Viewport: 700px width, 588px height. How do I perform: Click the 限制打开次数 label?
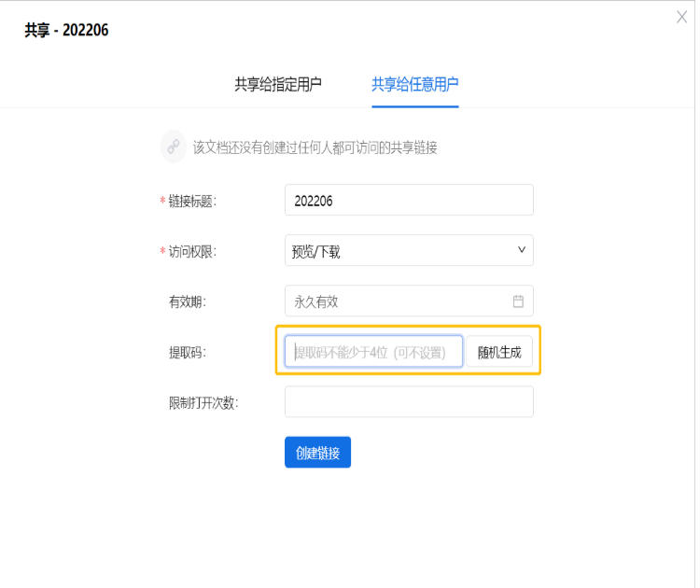coord(203,402)
